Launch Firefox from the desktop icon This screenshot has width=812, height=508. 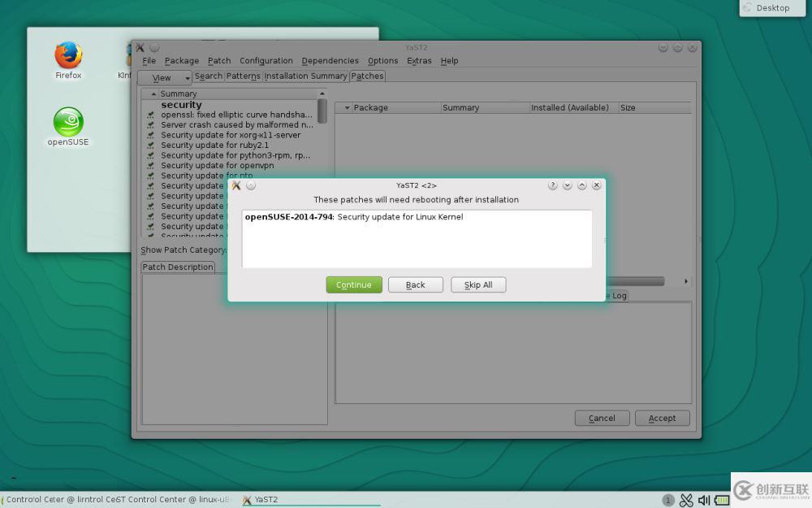[68, 60]
